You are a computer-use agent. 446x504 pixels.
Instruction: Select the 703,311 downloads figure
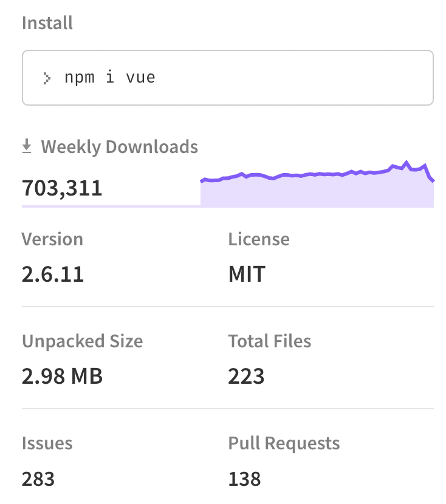(62, 188)
